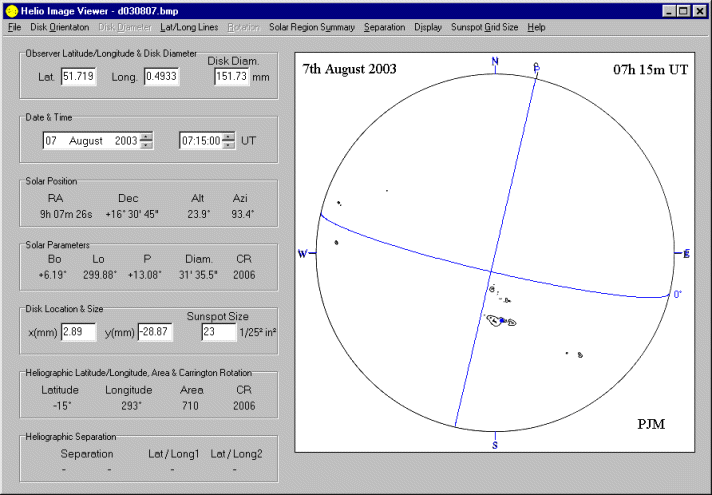This screenshot has height=495, width=712.
Task: Select the Sunspot Size input field
Action: [x=218, y=331]
